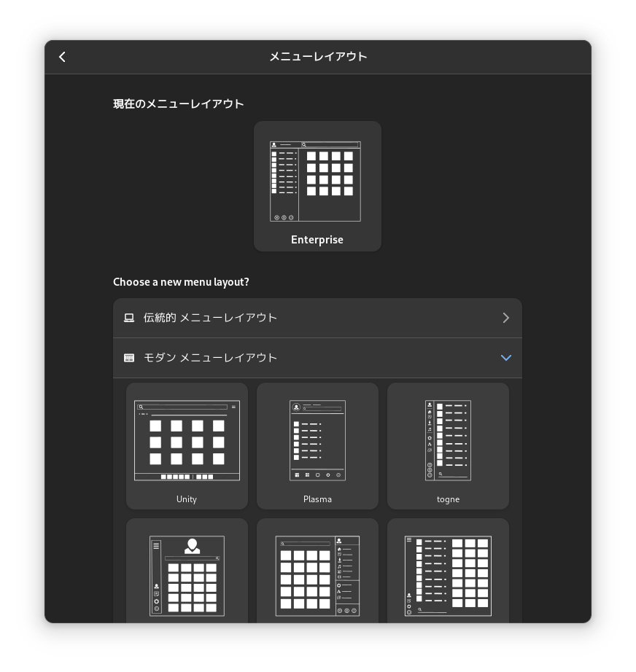This screenshot has height=672, width=636.
Task: Expand the 伝統的 メニューレイアウト chevron arrow
Action: point(506,318)
